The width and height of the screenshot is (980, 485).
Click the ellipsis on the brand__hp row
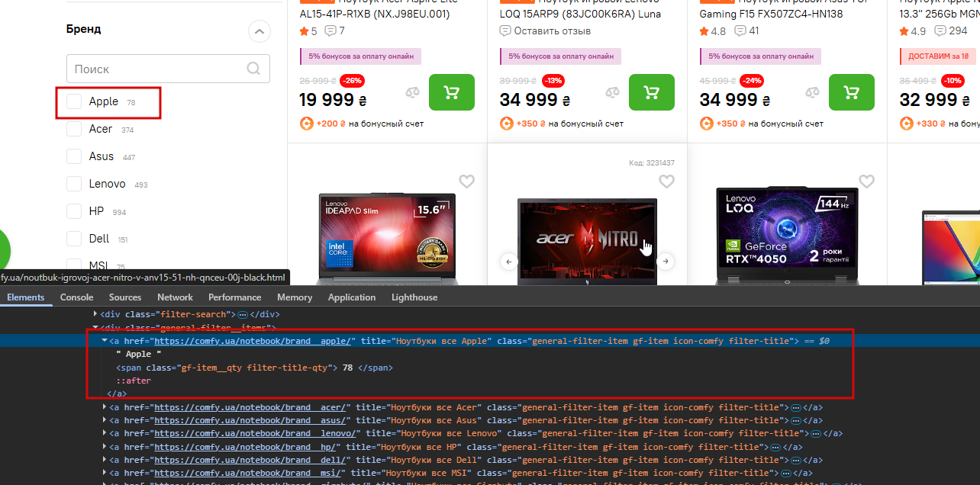(x=775, y=447)
